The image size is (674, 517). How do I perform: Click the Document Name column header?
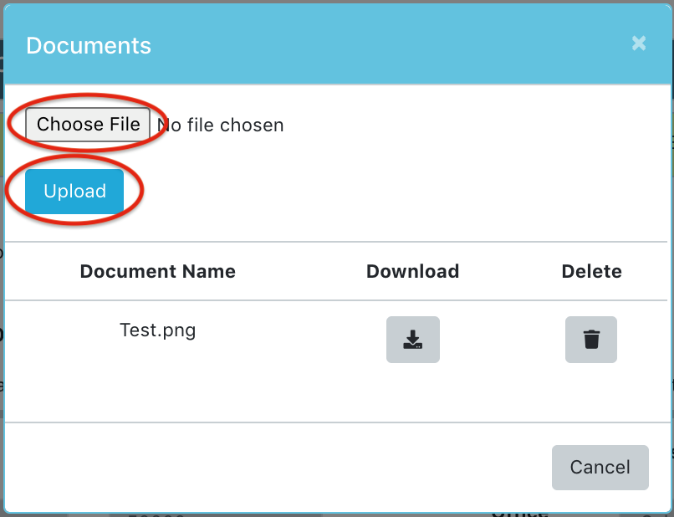click(158, 271)
